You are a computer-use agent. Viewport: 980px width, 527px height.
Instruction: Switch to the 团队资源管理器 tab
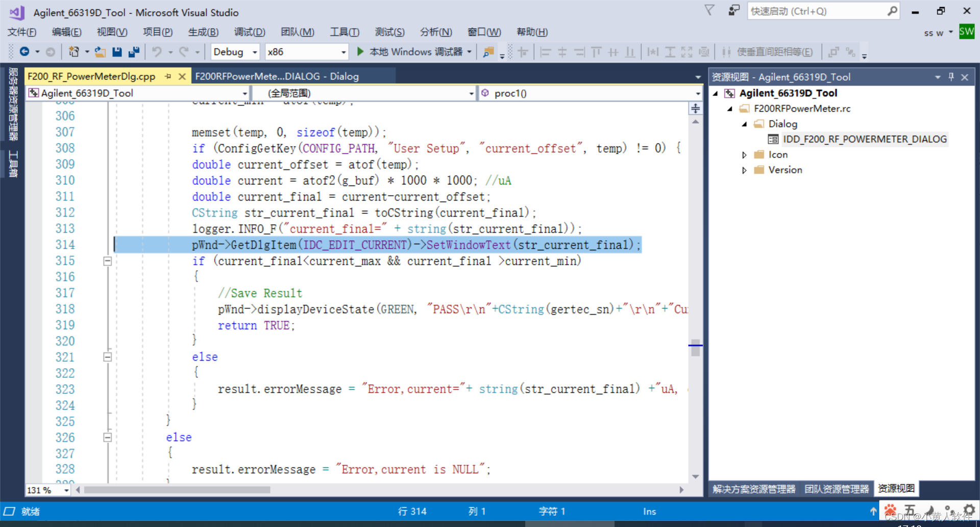(837, 489)
